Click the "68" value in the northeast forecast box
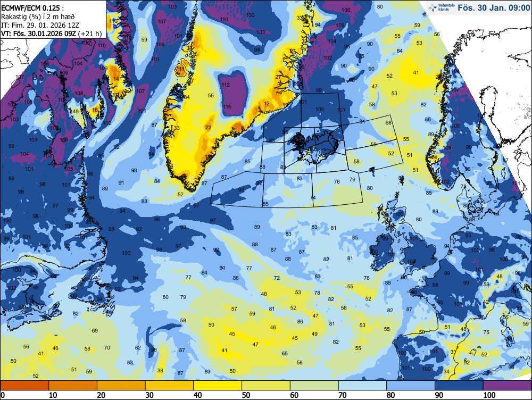 click(x=388, y=122)
